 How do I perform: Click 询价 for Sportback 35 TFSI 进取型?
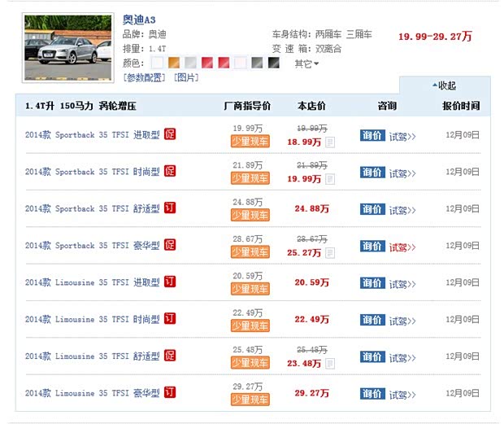pyautogui.click(x=372, y=135)
